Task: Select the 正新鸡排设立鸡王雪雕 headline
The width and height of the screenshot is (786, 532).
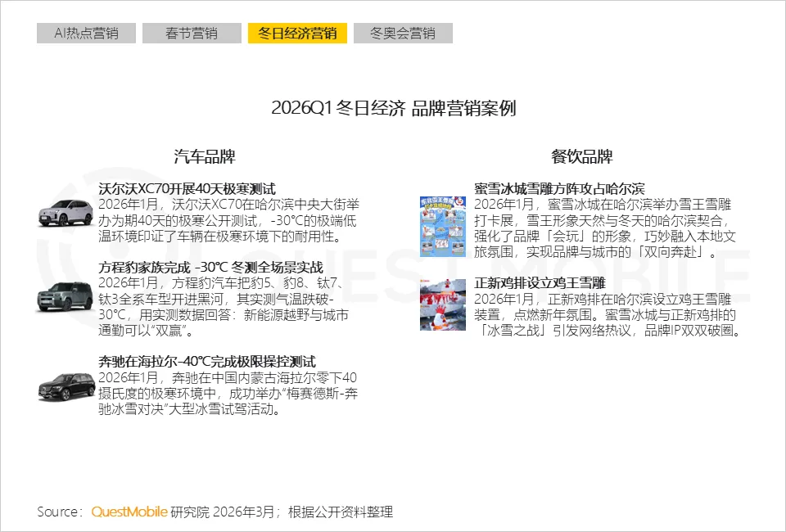Action: tap(540, 282)
